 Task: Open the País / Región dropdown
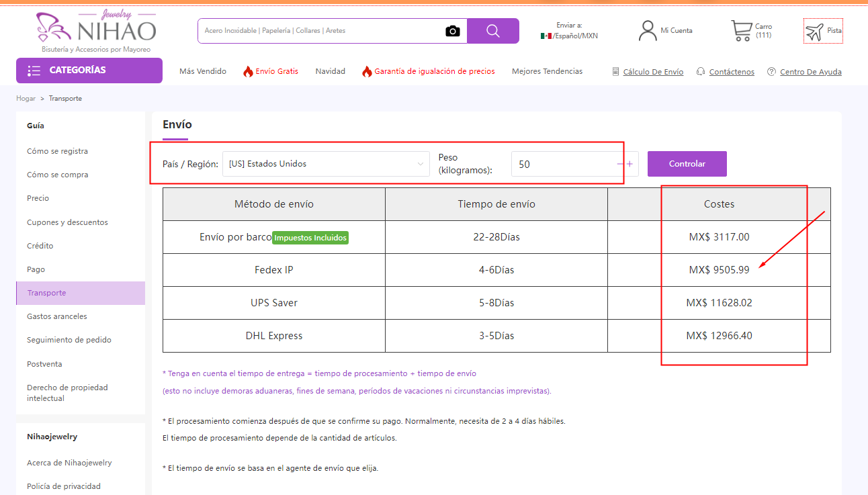[326, 164]
